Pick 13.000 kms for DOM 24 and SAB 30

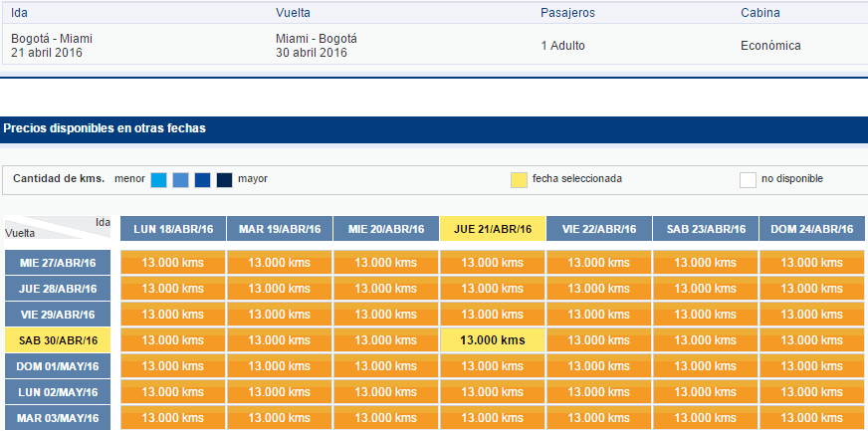pos(812,340)
